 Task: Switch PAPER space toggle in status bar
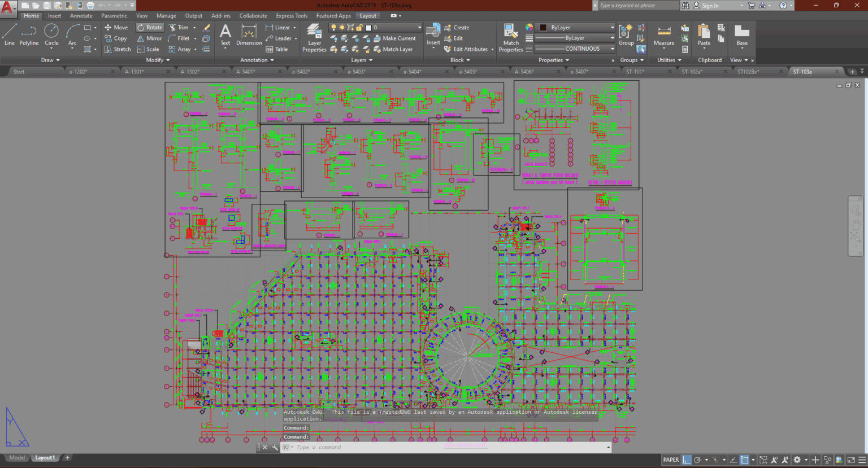tap(672, 460)
